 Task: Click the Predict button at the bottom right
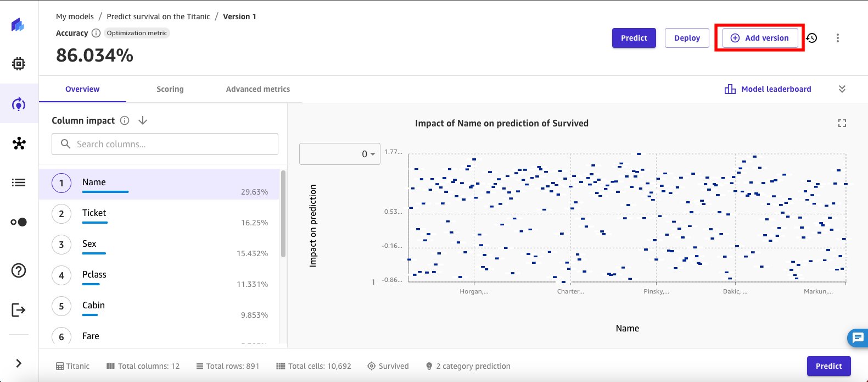829,366
